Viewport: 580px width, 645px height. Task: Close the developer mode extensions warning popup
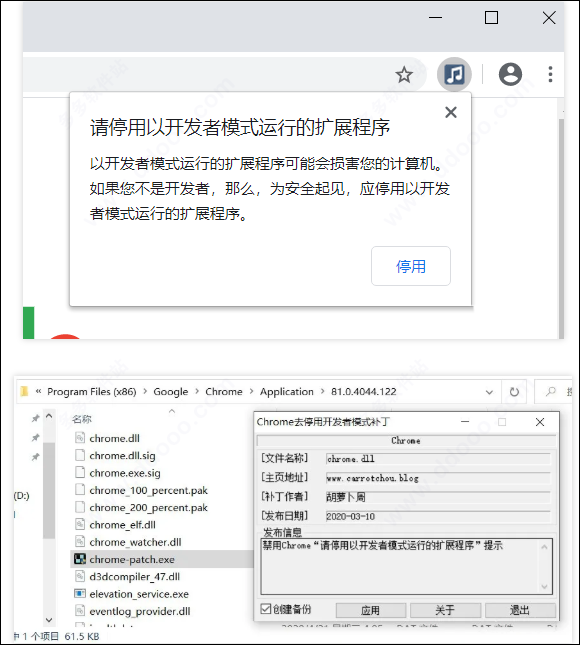pos(451,112)
